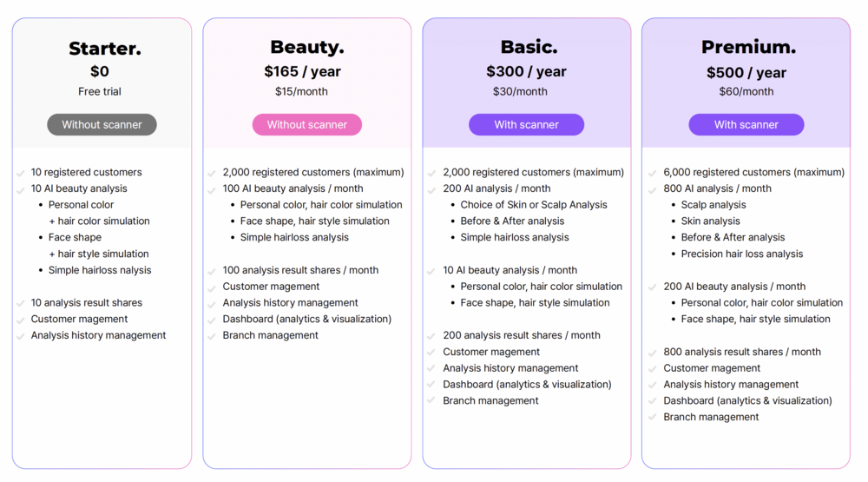
Task: Click the $300 / year price text
Action: pos(526,72)
